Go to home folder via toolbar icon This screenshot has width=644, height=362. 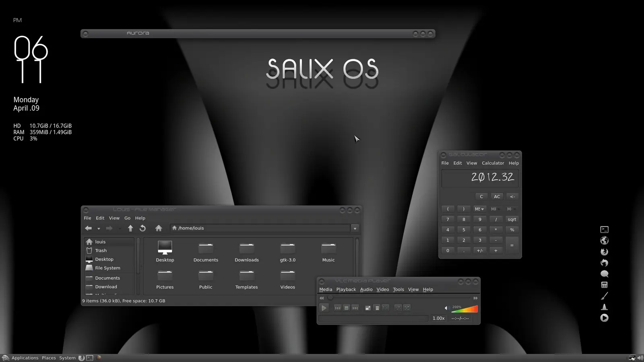pyautogui.click(x=159, y=228)
